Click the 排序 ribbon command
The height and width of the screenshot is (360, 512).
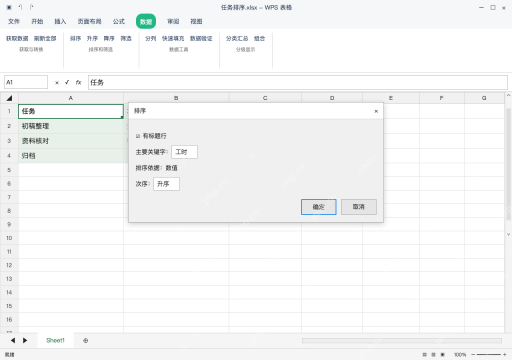click(x=75, y=39)
